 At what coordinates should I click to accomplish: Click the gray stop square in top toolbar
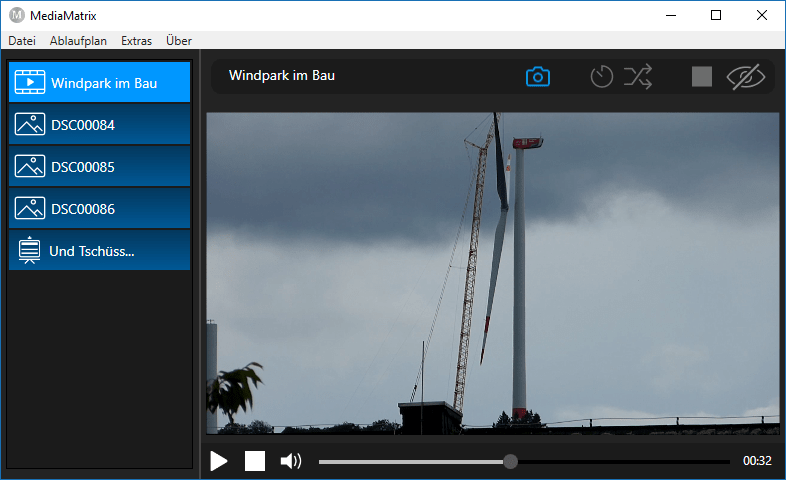702,77
